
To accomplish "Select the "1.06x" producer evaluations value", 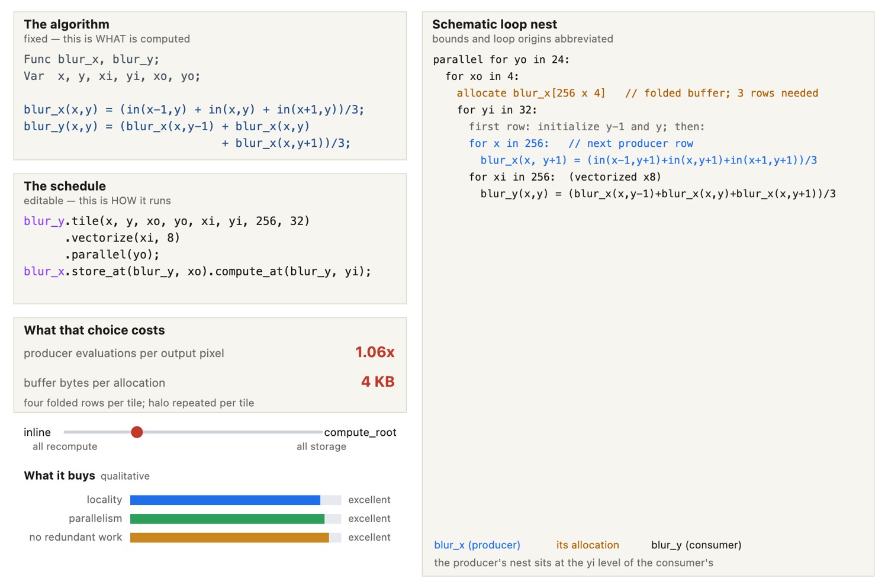I will point(375,352).
